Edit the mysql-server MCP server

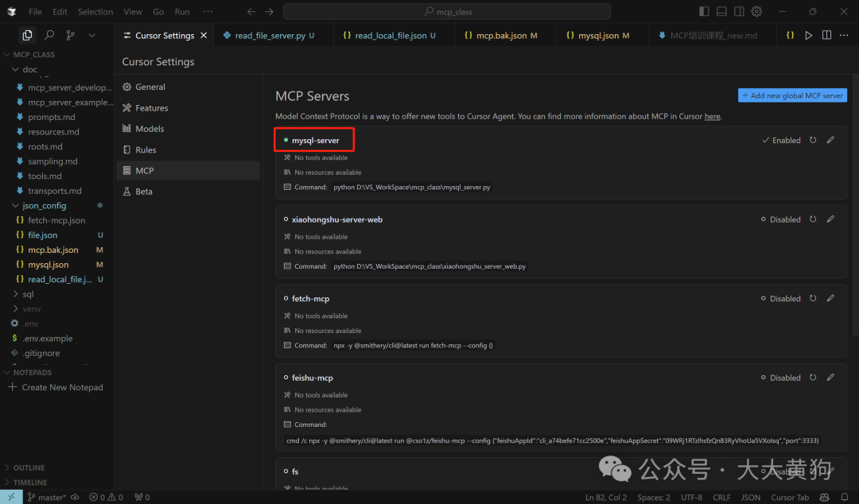[x=830, y=140]
